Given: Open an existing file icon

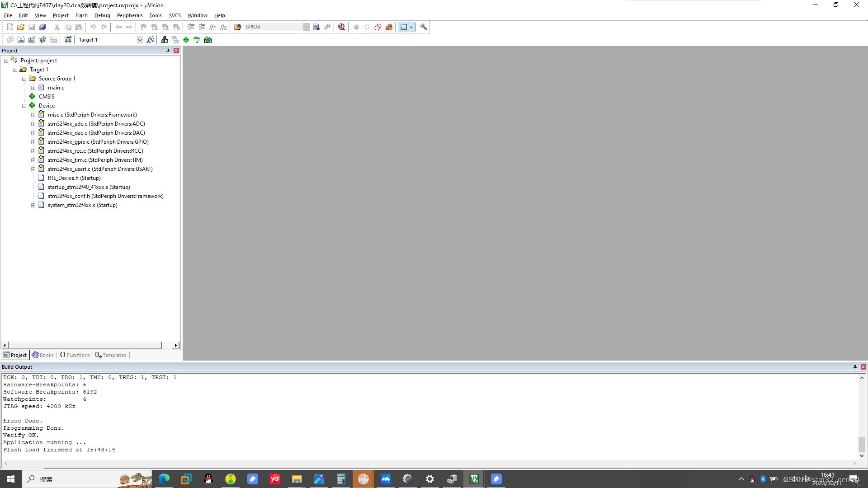Looking at the screenshot, I should [21, 27].
